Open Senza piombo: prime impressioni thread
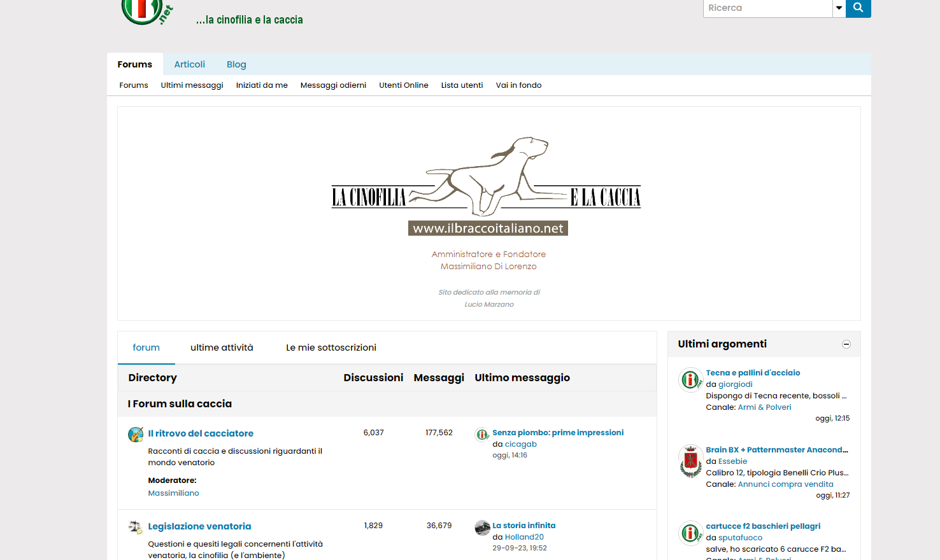The width and height of the screenshot is (940, 560). pos(558,433)
